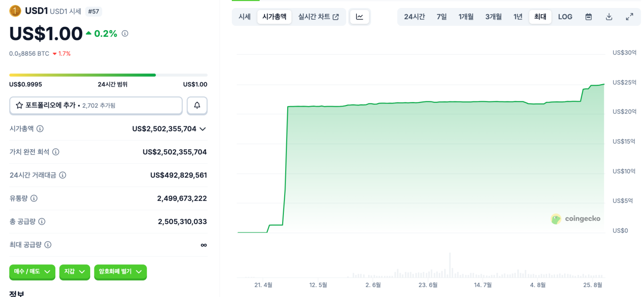Open the 암호화폐 벌기 dropdown

coord(120,272)
